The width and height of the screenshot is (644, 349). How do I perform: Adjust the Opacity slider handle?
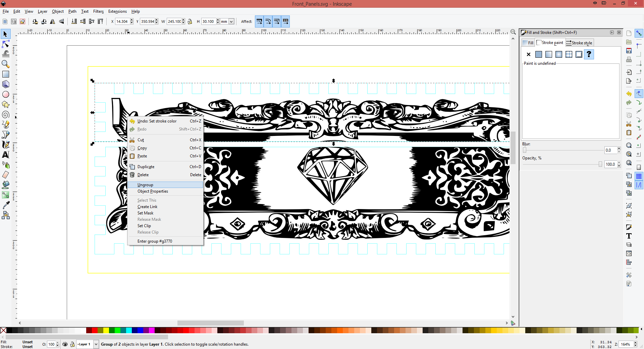pyautogui.click(x=600, y=164)
